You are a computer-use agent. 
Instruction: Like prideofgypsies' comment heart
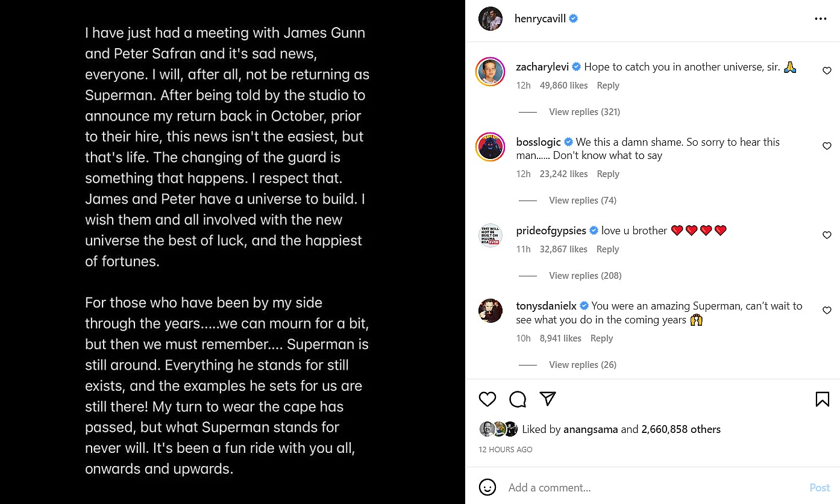pos(827,235)
